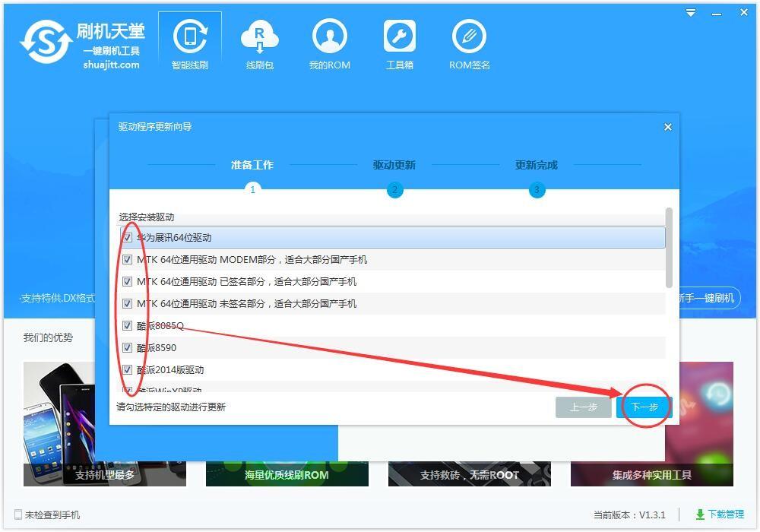Disable the MTK 64位通用驱动 MODEM driver
The image size is (760, 532).
[127, 259]
